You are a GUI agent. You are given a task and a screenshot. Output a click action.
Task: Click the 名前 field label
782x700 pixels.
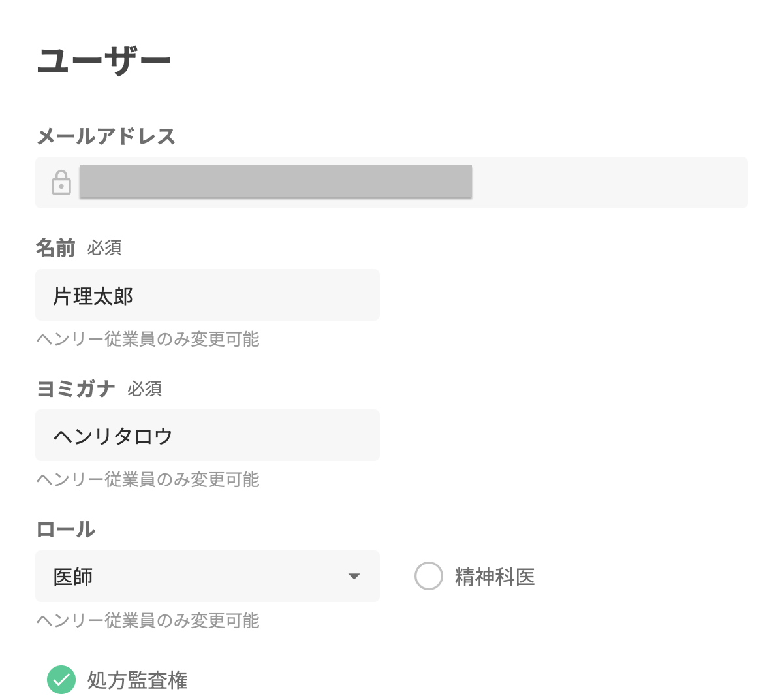pos(55,248)
